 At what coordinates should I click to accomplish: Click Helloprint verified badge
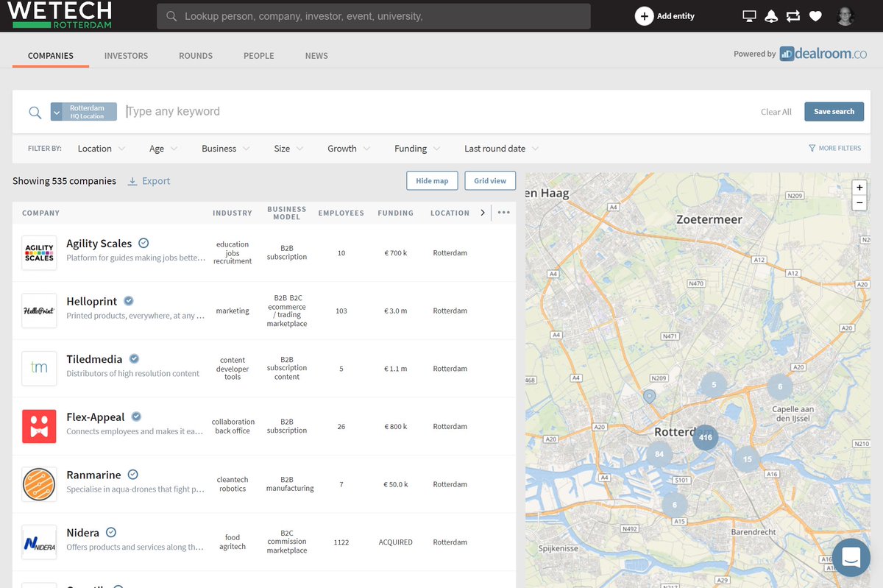point(129,301)
